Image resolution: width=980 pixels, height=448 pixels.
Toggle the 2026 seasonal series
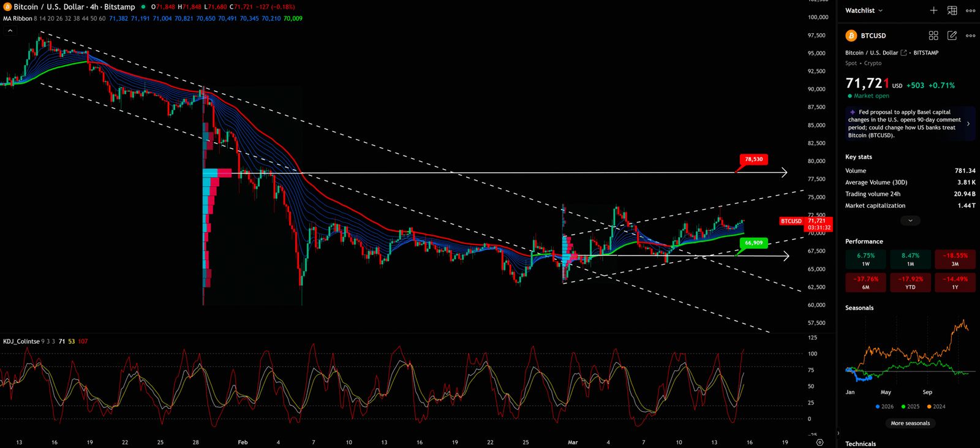[884, 406]
